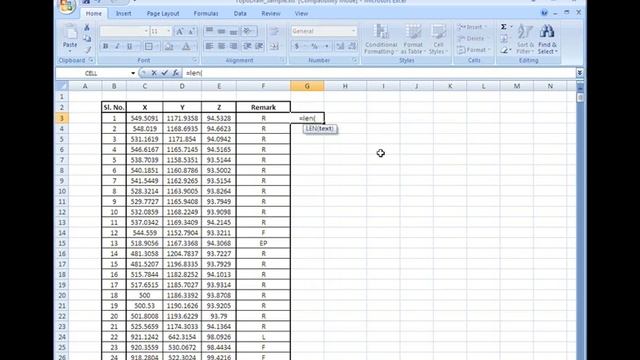Image resolution: width=640 pixels, height=360 pixels.
Task: Click Top Align icon in Alignment group
Action: pyautogui.click(x=209, y=31)
